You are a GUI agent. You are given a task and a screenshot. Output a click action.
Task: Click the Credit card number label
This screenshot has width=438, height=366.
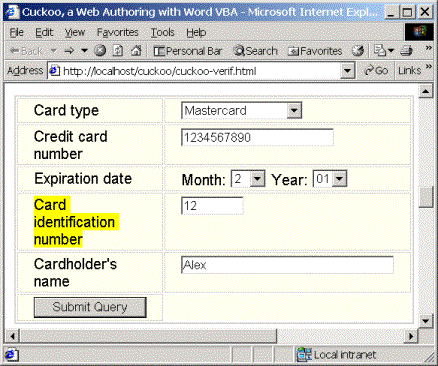pos(71,145)
